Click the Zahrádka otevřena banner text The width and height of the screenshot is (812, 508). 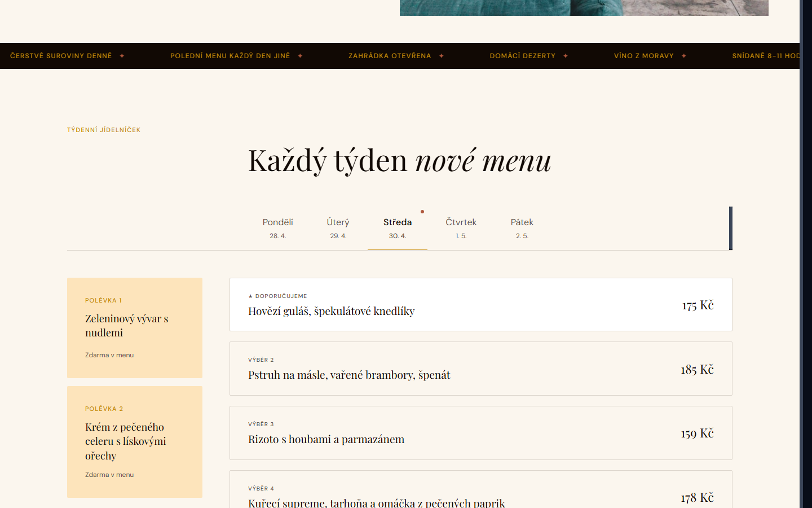coord(390,56)
